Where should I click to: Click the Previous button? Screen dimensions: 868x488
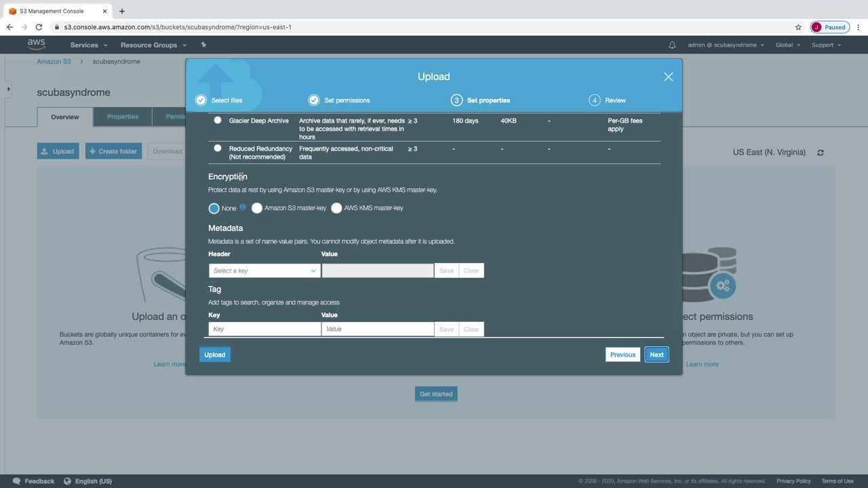(623, 354)
